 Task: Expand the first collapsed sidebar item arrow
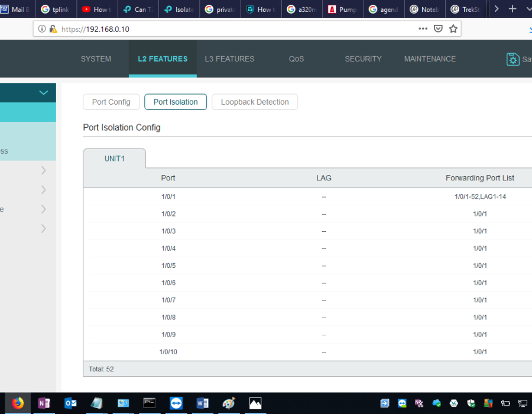43,170
